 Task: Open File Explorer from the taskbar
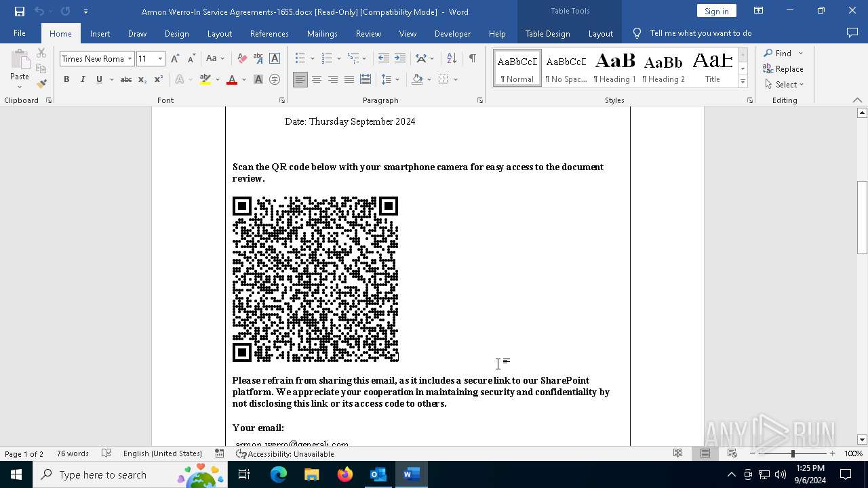(312, 474)
